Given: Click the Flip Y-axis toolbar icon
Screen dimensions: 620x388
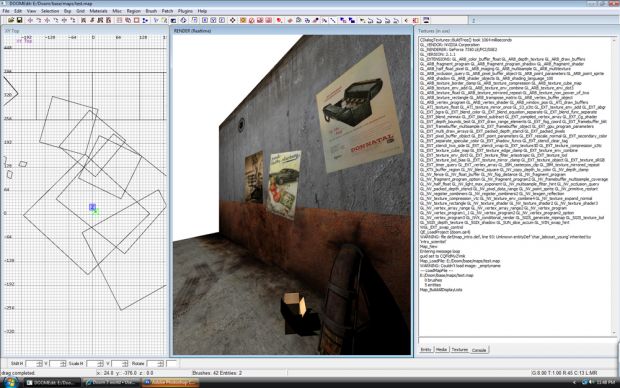Looking at the screenshot, I should (47, 20).
